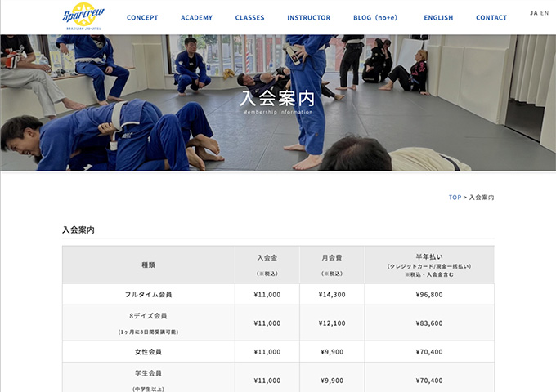Switch language to EN
556x392 pixels.
[545, 13]
